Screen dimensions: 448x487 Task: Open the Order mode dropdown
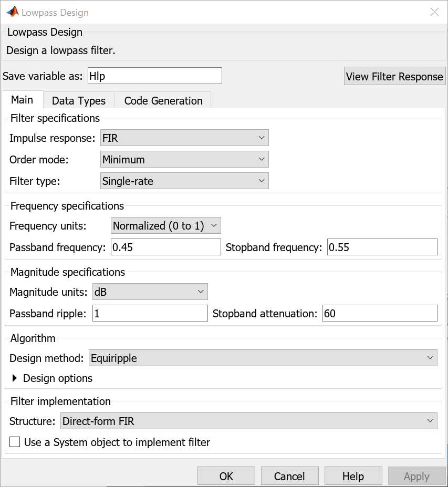coord(184,160)
